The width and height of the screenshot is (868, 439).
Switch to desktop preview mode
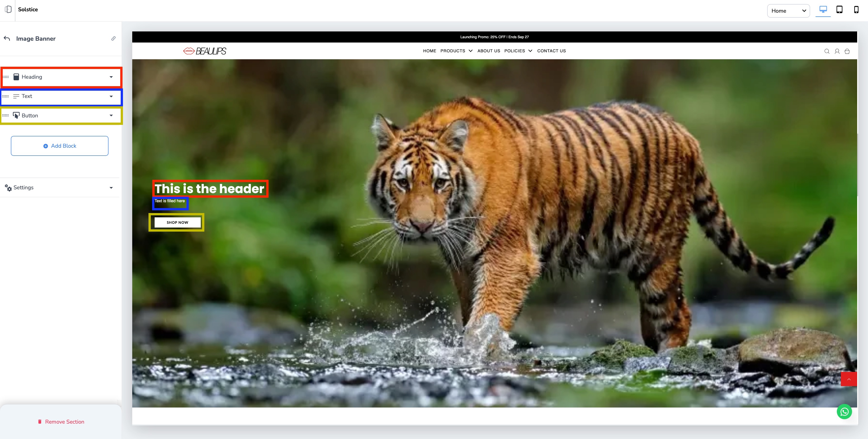coord(823,10)
